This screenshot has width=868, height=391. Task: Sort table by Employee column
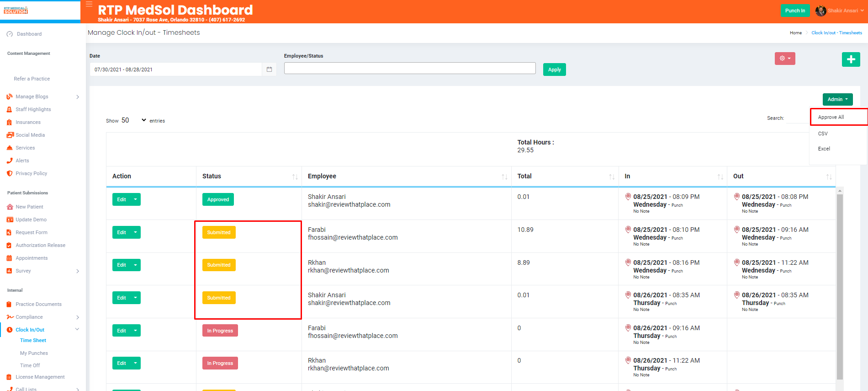pyautogui.click(x=504, y=177)
